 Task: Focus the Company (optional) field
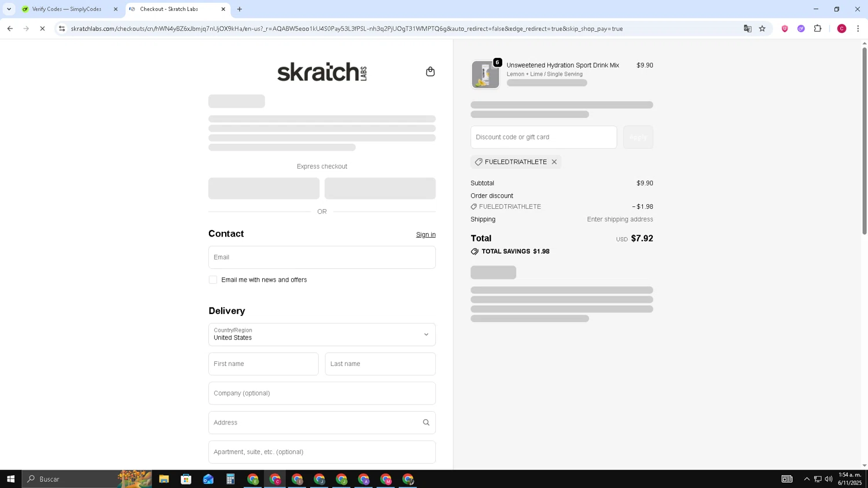tap(322, 393)
